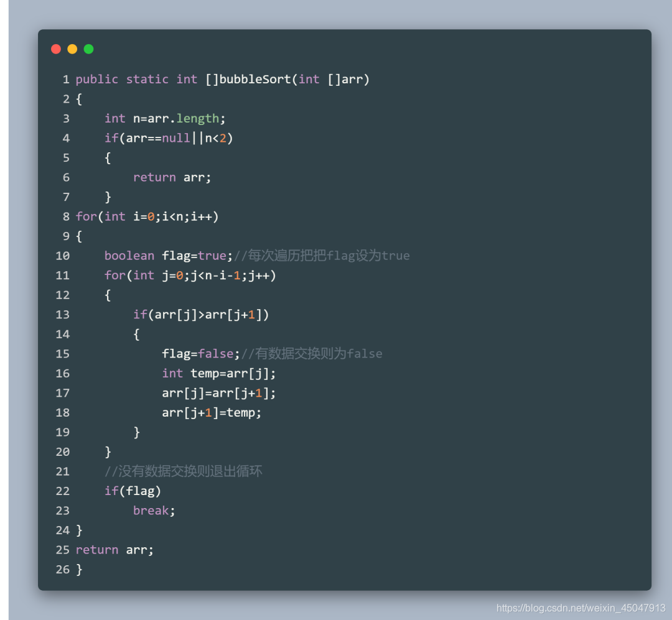Click "flag=false;" on line 15

point(201,354)
